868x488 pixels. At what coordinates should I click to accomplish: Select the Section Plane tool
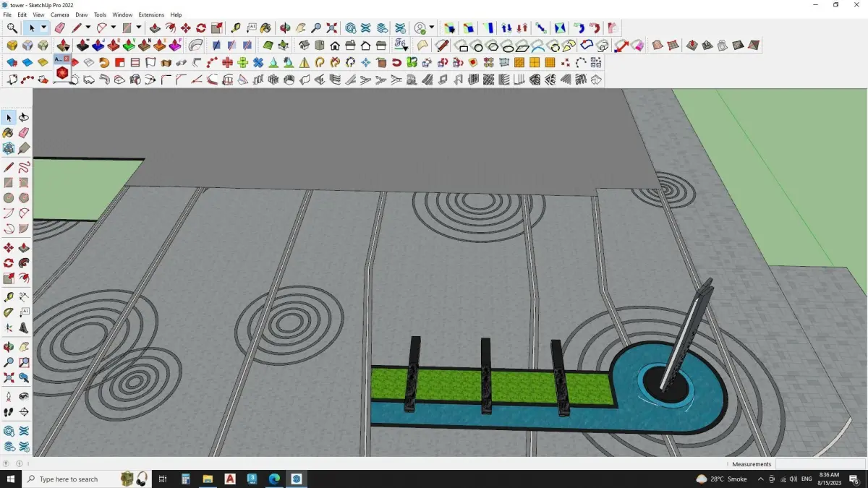[24, 411]
